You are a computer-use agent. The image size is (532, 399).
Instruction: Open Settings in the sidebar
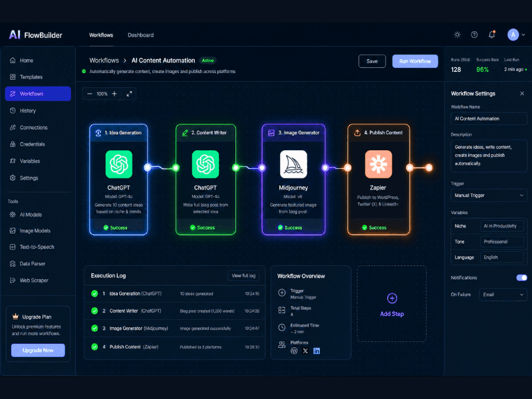(38, 178)
